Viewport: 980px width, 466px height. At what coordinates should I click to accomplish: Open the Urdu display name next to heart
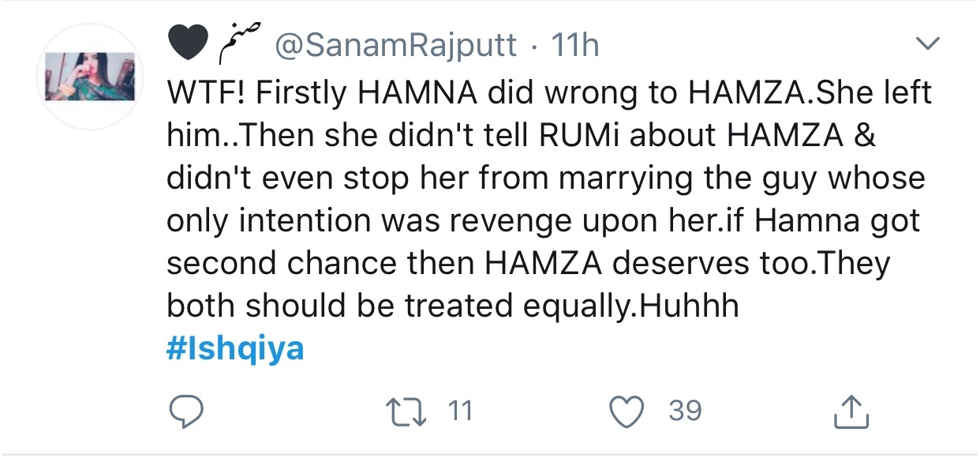241,43
